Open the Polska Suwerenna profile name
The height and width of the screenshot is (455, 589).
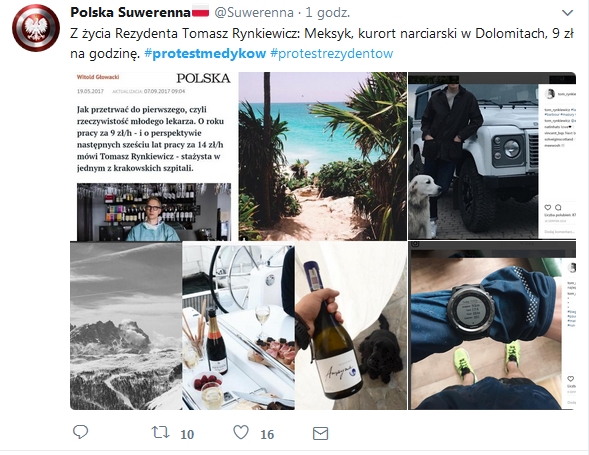coord(130,13)
